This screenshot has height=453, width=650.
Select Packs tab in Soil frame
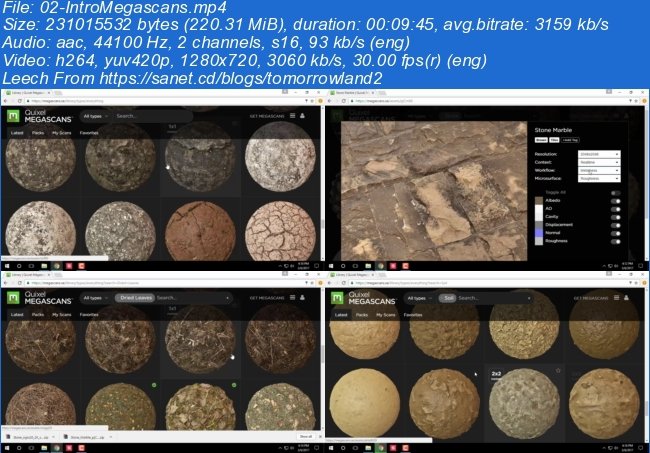pyautogui.click(x=362, y=315)
